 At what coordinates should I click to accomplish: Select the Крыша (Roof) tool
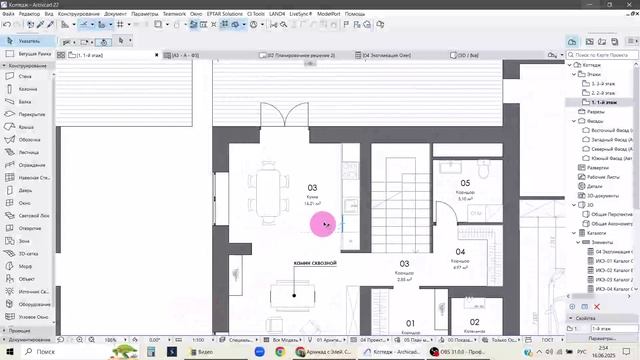27,127
